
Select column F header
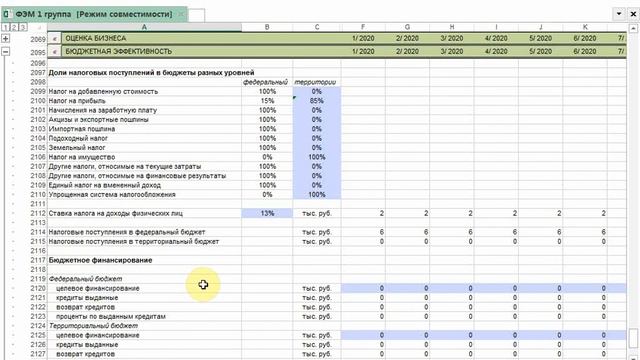(363, 27)
